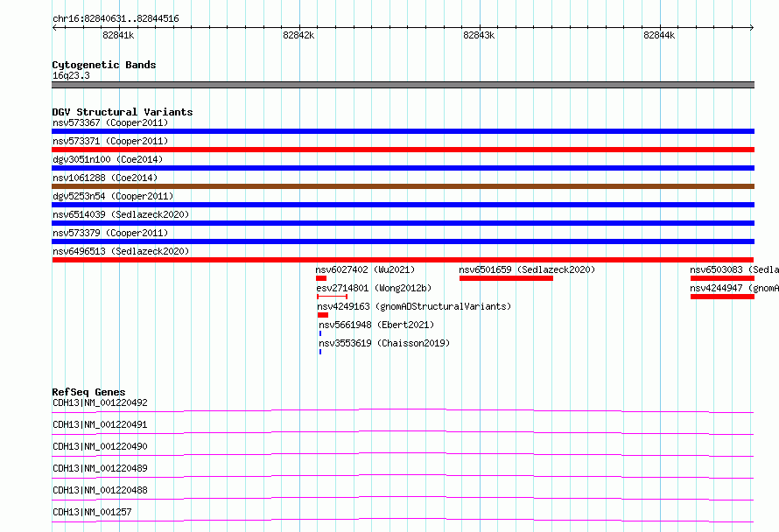Open nsv6503083 variant label
The image size is (779, 532).
734,269
